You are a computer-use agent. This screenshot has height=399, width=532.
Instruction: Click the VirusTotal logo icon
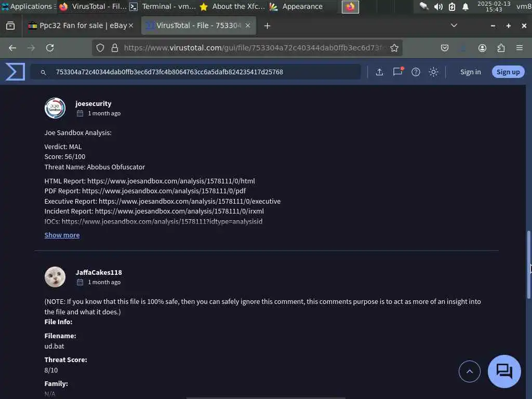click(15, 72)
